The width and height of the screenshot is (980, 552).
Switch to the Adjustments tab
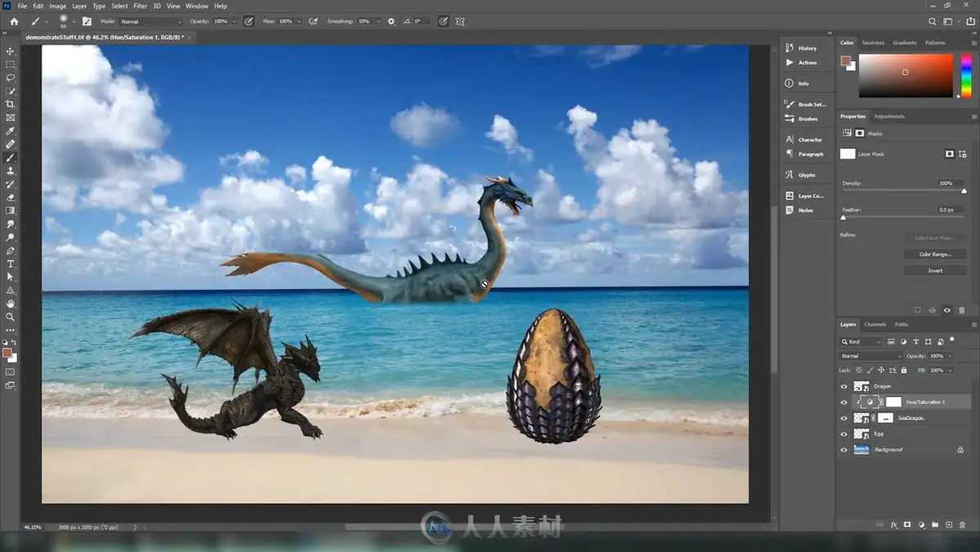click(x=889, y=116)
